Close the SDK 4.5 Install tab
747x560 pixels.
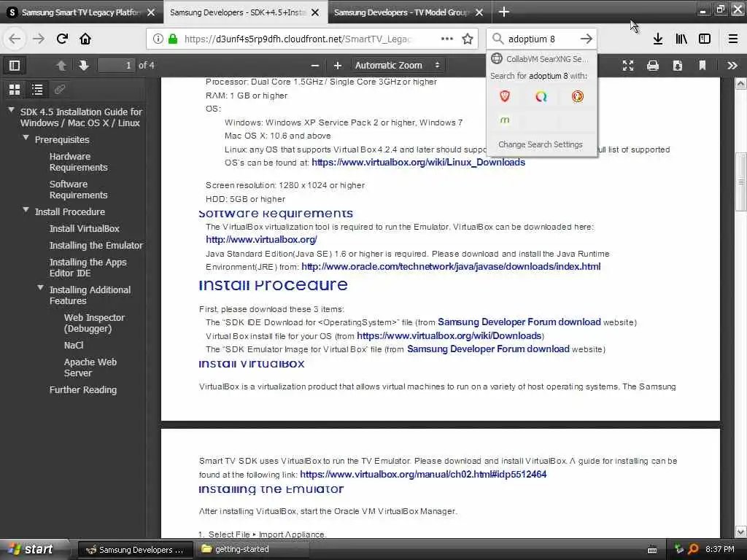pos(315,12)
